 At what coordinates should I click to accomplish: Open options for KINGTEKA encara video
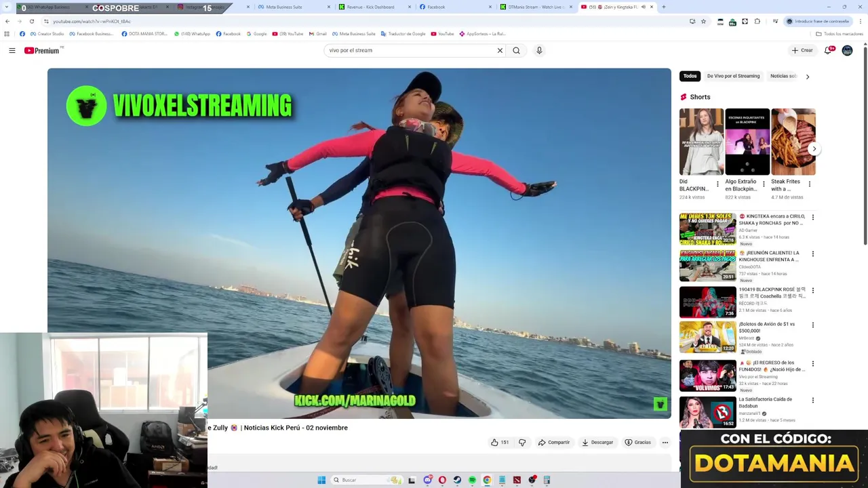pos(812,218)
